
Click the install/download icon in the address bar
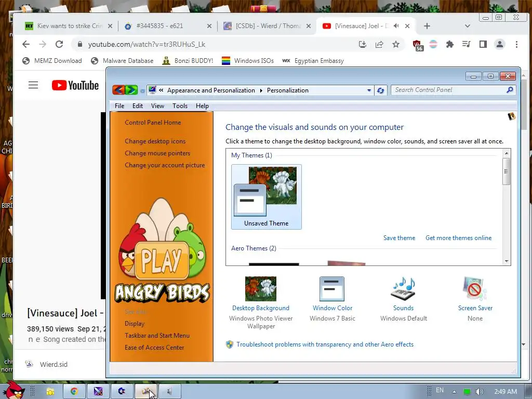[x=362, y=45]
